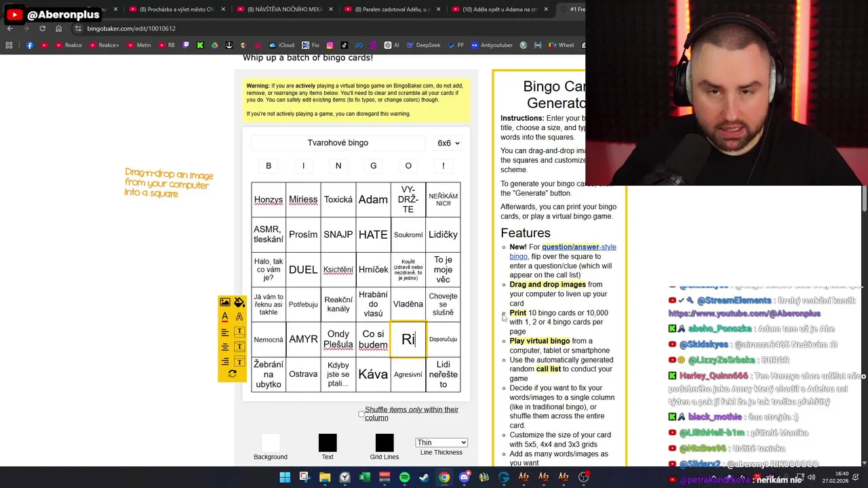Align square text to the left
This screenshot has height=488, width=868.
coord(225,332)
